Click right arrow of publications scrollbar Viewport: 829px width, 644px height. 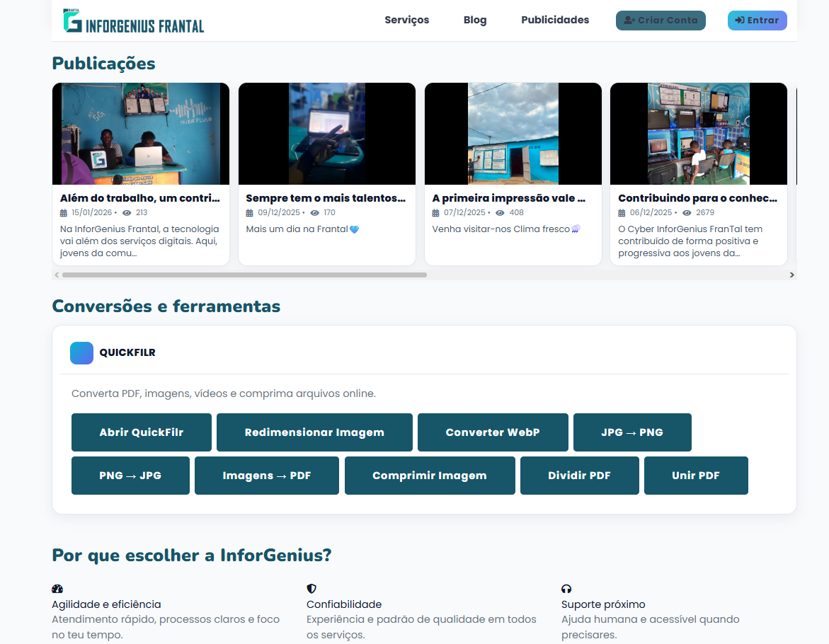coord(791,275)
